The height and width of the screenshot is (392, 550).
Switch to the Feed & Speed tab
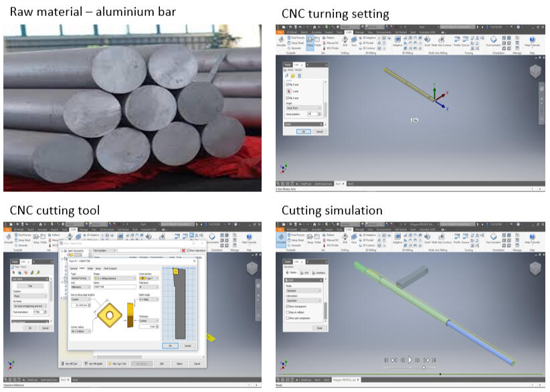click(x=110, y=267)
